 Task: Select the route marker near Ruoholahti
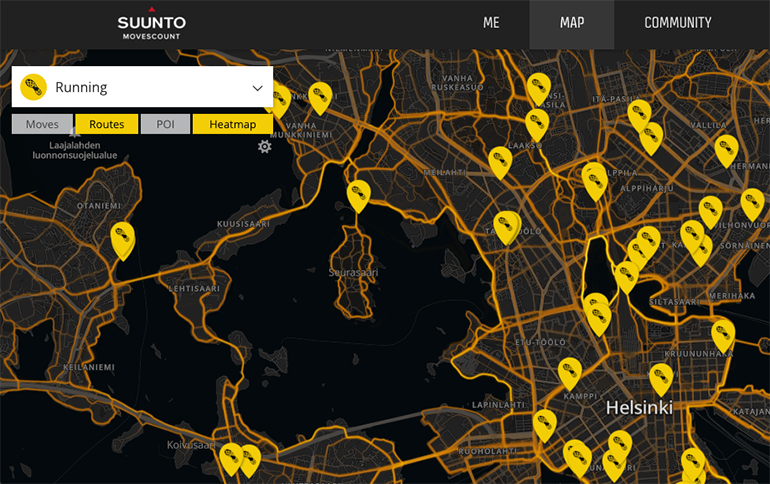(x=545, y=425)
